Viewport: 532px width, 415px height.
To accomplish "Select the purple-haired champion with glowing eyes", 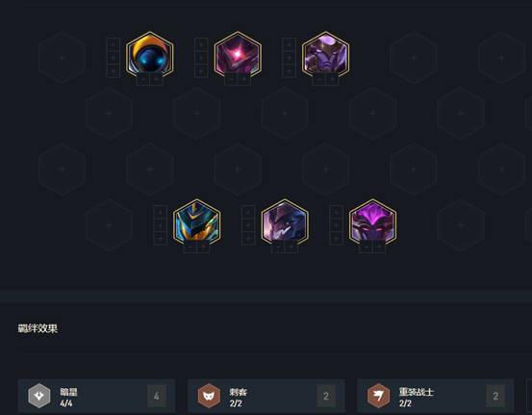I will coord(373,222).
